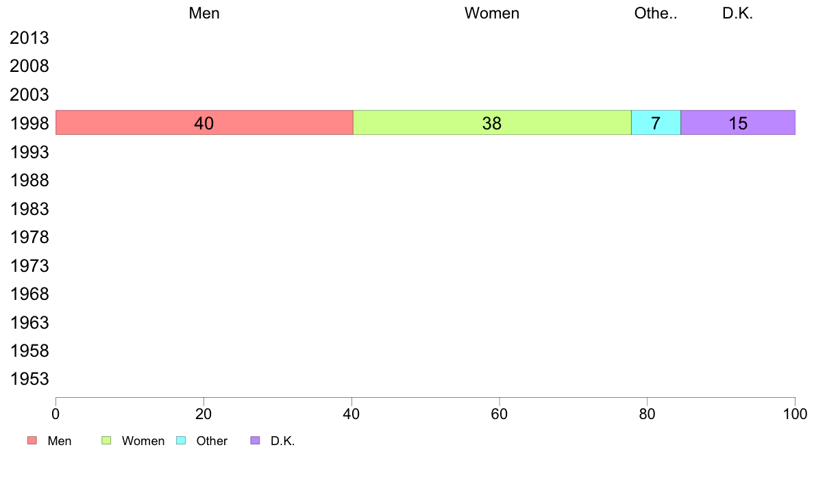Screen dimensions: 814x504
Task: Select the cyan Other bar segment labeled 7
Action: (656, 123)
